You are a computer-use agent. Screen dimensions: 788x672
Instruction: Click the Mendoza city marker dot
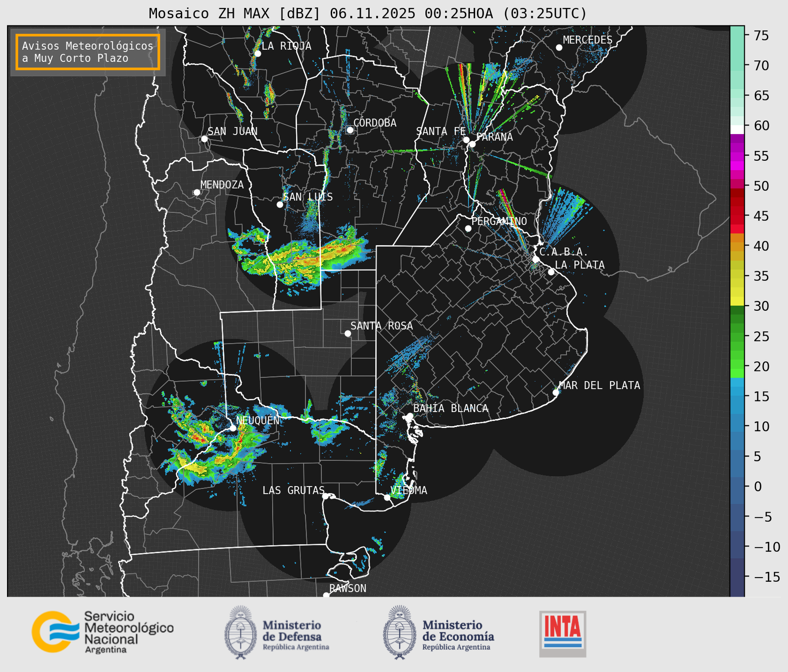pos(197,193)
